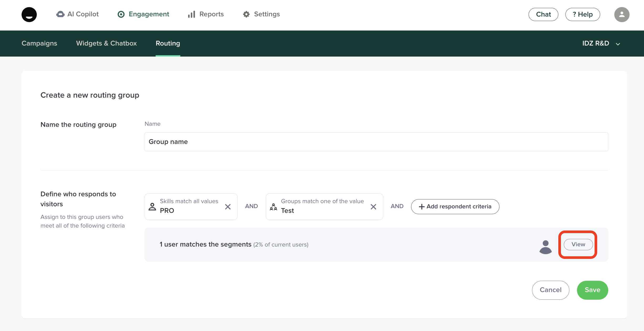Viewport: 644px width, 331px height.
Task: Open AI Copilot from the top navigation
Action: click(x=78, y=14)
